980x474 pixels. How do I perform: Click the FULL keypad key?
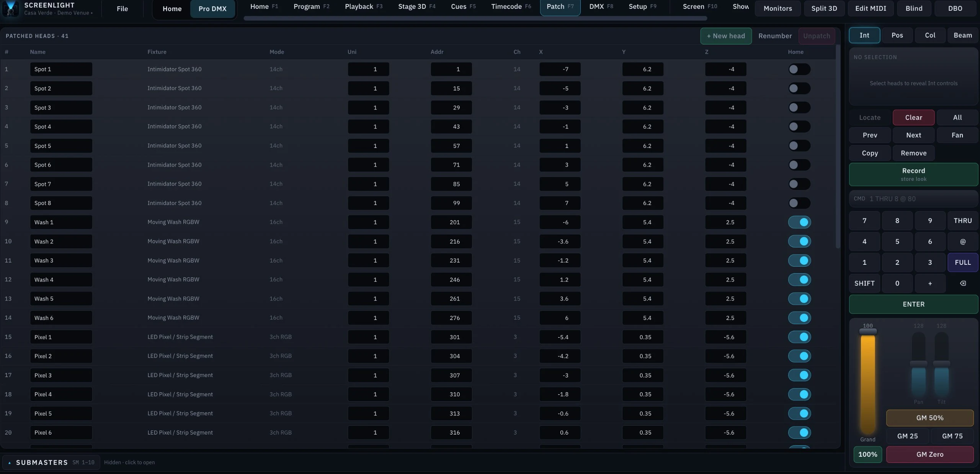point(963,262)
